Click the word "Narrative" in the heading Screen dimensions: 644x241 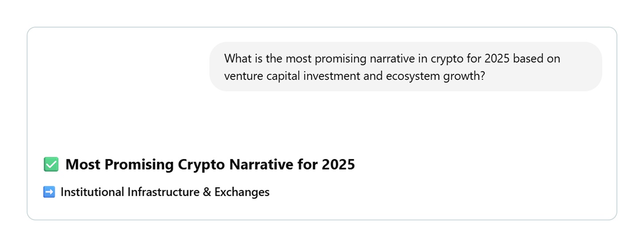(x=261, y=165)
